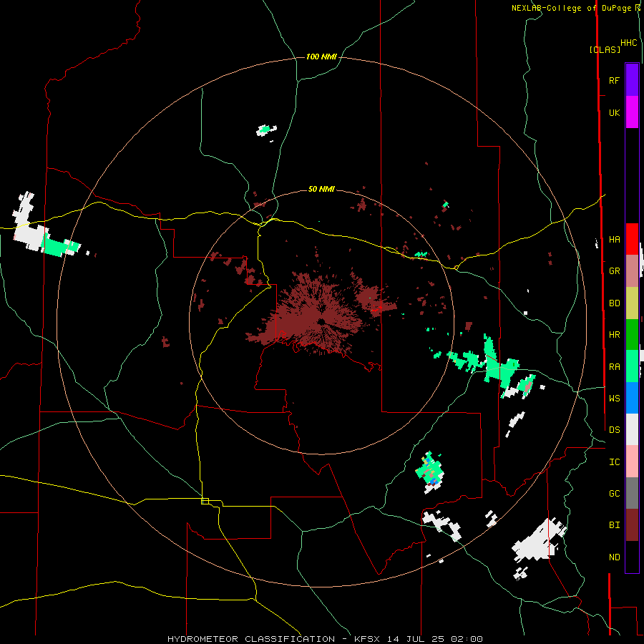Click the 'BD' legend label

615,303
